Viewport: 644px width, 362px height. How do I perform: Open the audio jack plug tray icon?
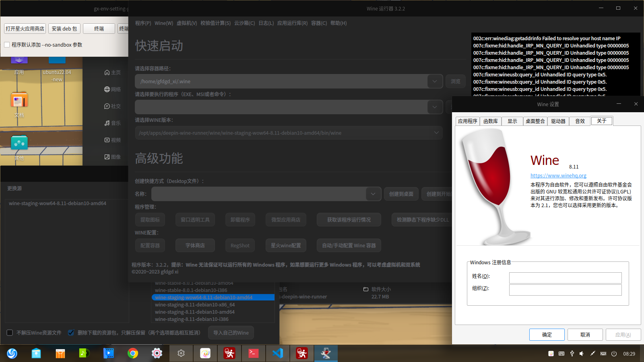coord(592,354)
